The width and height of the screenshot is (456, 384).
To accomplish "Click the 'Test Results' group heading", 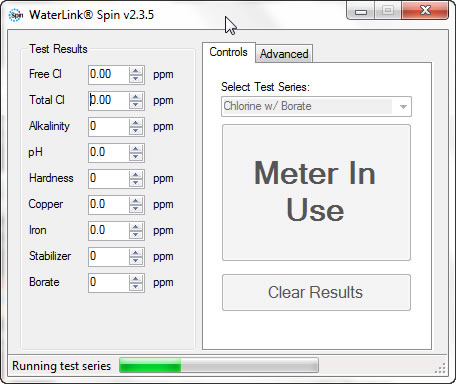I will point(58,49).
